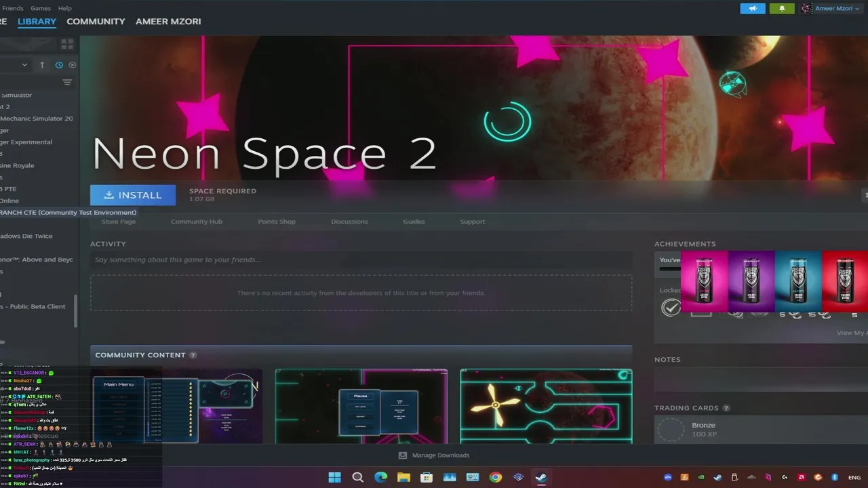Viewport: 868px width, 488px height.
Task: Open the Discussions link
Action: pyautogui.click(x=349, y=222)
